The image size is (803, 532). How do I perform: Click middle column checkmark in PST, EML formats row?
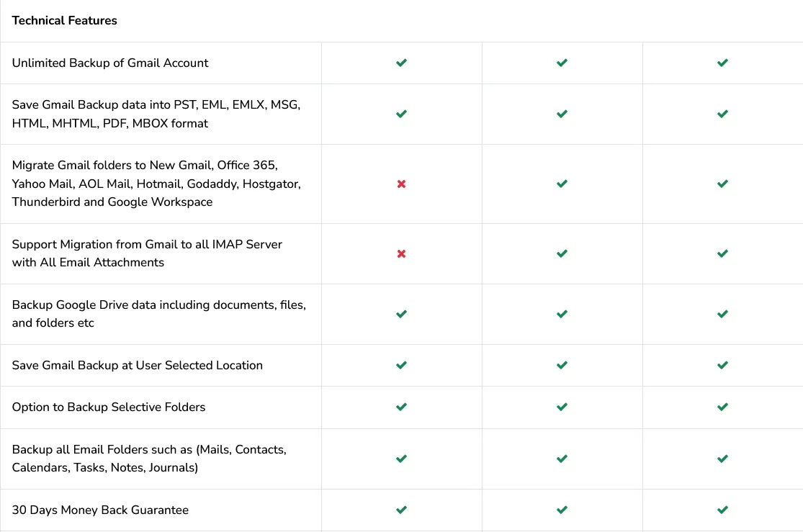(562, 114)
